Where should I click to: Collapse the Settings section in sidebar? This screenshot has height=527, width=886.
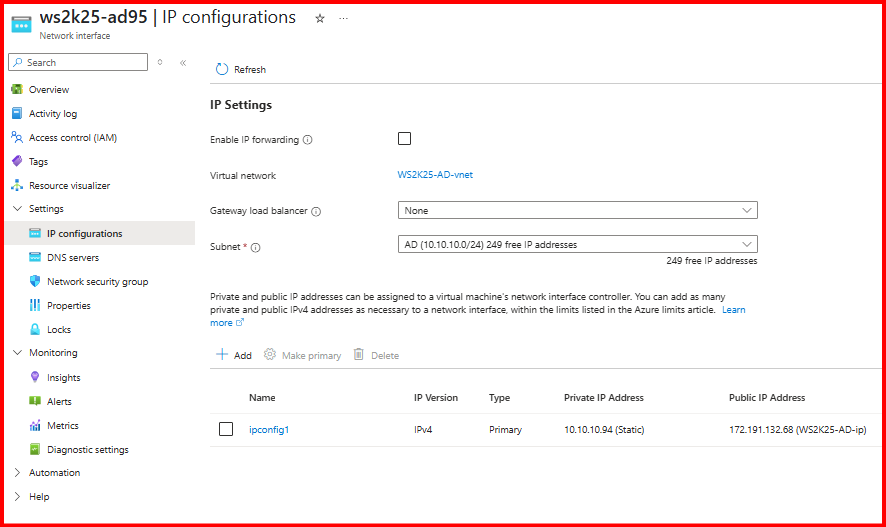pyautogui.click(x=17, y=209)
